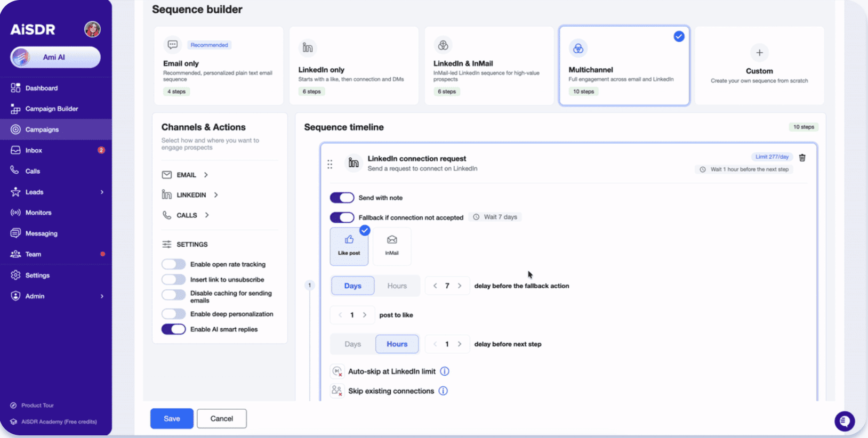Choose the Email only sequence template
868x438 pixels.
click(219, 66)
